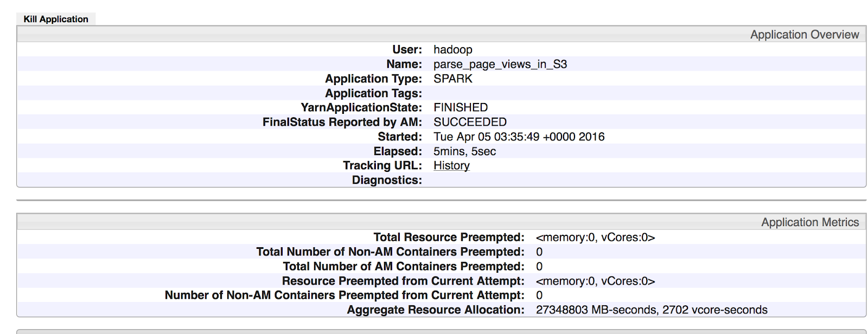Click the 'Elapsed:' label

[x=398, y=151]
